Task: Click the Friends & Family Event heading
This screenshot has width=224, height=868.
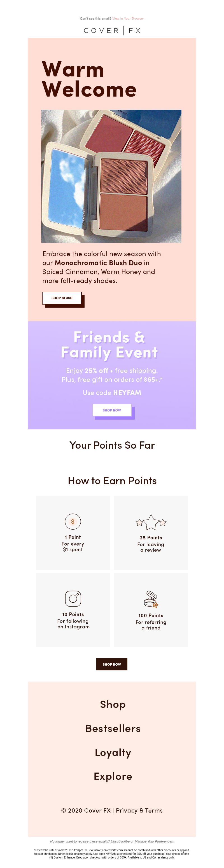Action: click(x=109, y=345)
